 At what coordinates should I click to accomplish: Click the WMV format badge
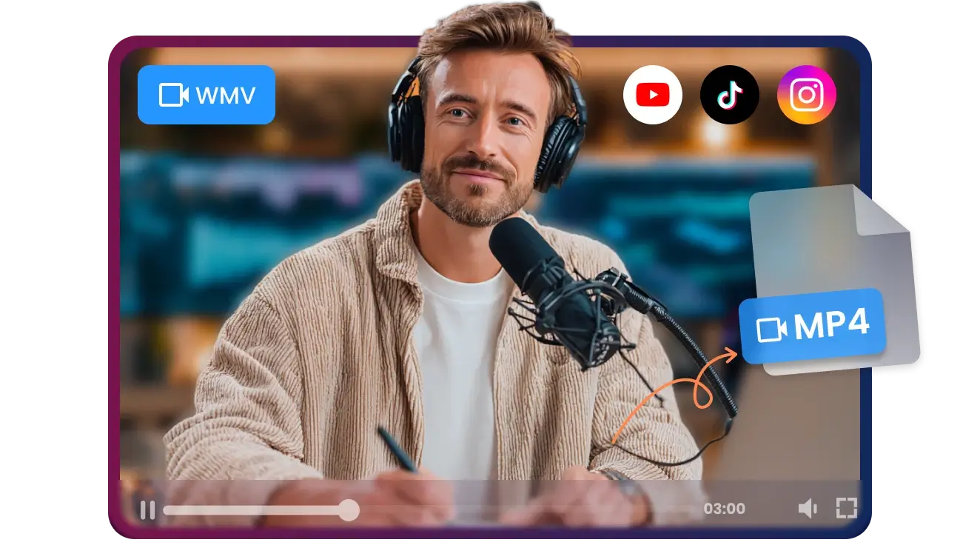click(x=207, y=95)
